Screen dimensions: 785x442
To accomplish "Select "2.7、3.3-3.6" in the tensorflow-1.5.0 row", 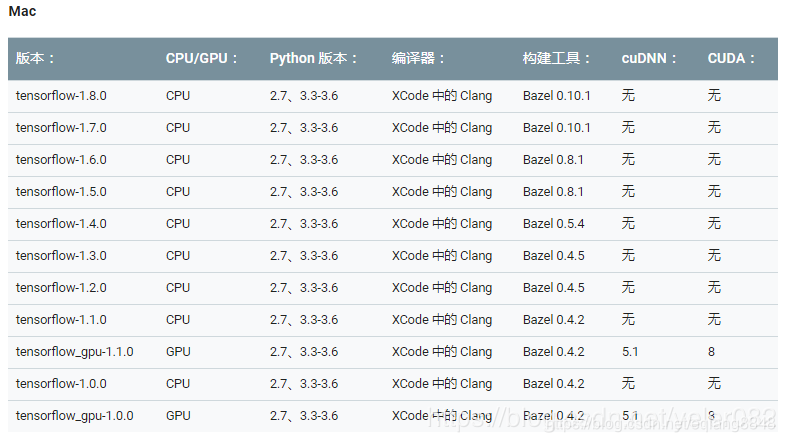I will coord(304,192).
